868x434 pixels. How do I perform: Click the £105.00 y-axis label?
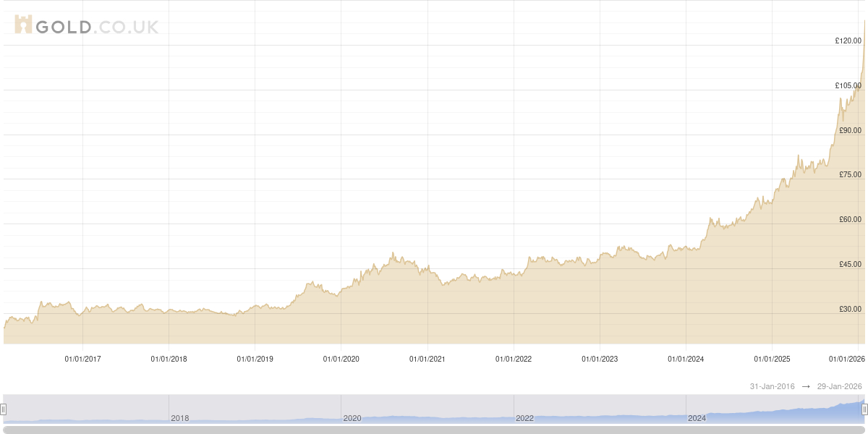[x=848, y=85]
